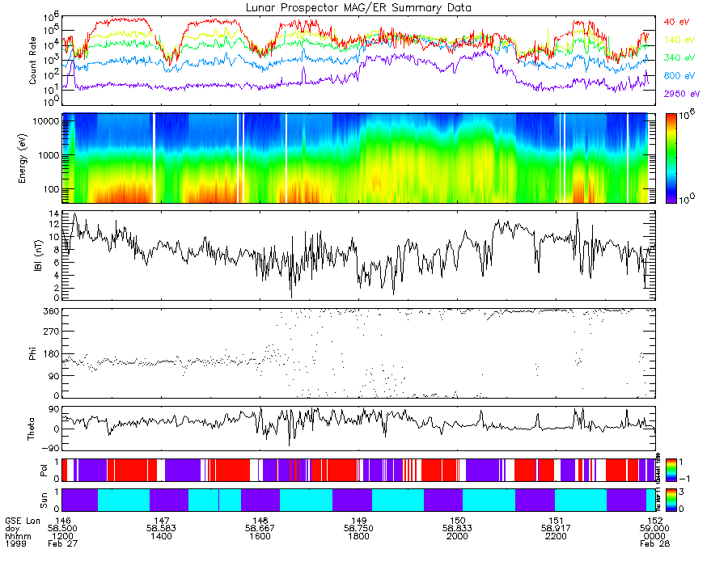Click the 'Feb 28' end date label

pos(654,543)
